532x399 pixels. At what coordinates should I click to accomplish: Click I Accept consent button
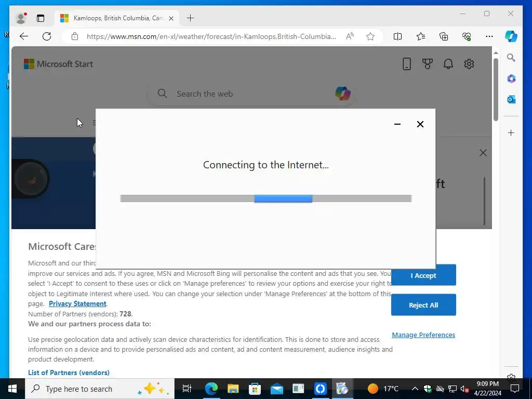coord(423,275)
